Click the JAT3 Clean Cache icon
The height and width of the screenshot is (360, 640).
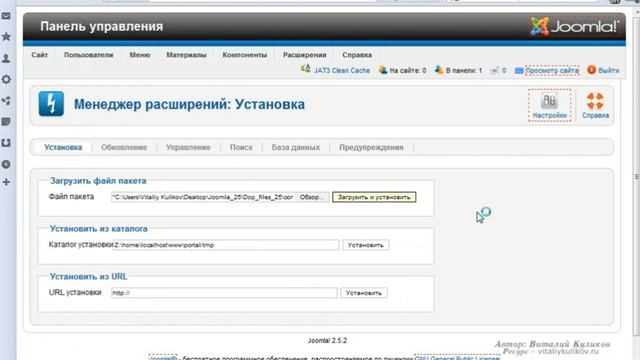(x=306, y=69)
